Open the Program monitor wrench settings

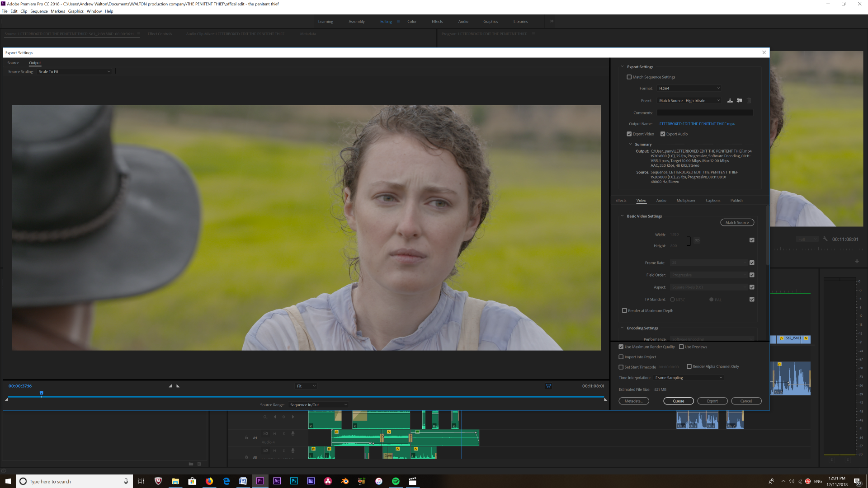825,239
